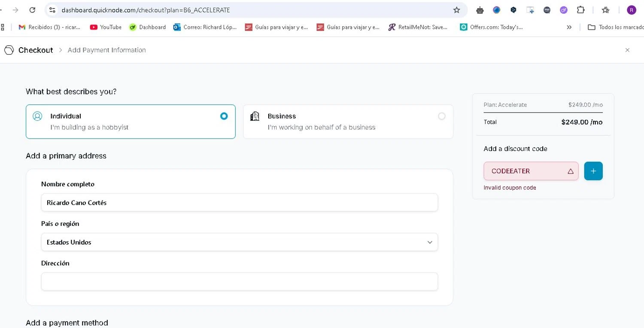Screen dimensions: 644x328
Task: Select the Individual radio option
Action: [x=224, y=116]
